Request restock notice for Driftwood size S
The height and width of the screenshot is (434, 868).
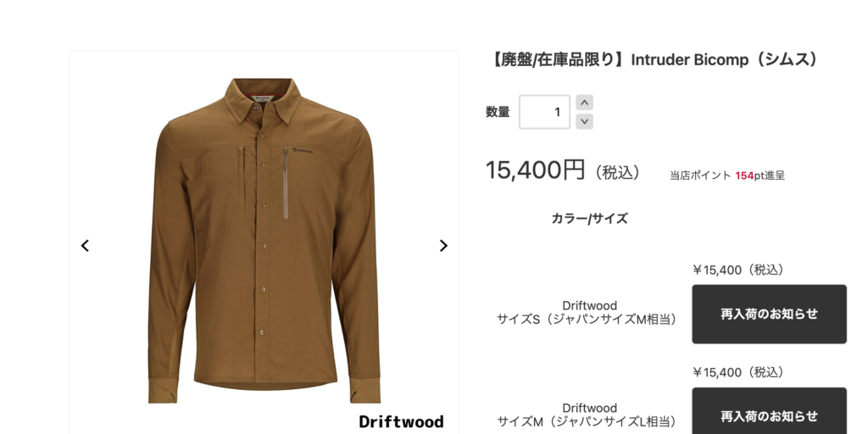(769, 314)
